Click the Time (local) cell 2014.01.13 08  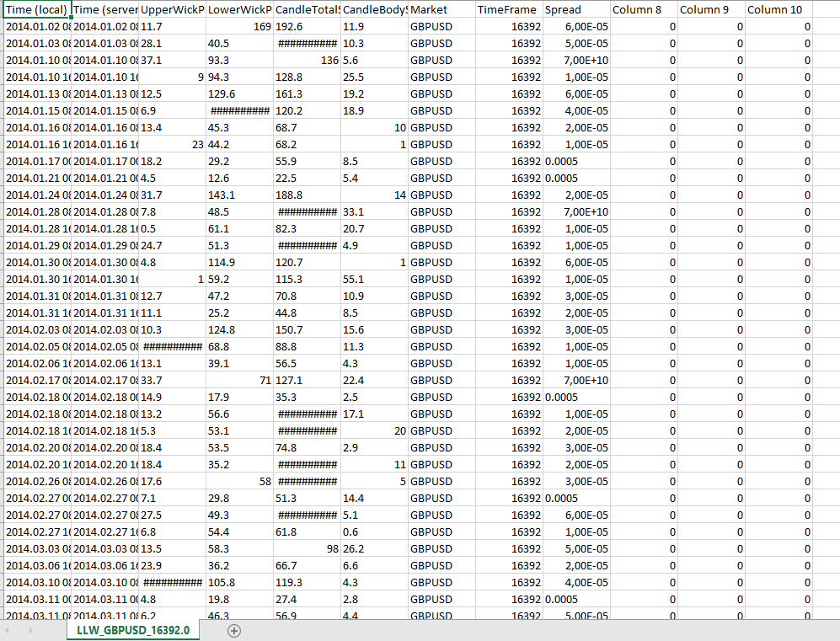click(x=37, y=94)
